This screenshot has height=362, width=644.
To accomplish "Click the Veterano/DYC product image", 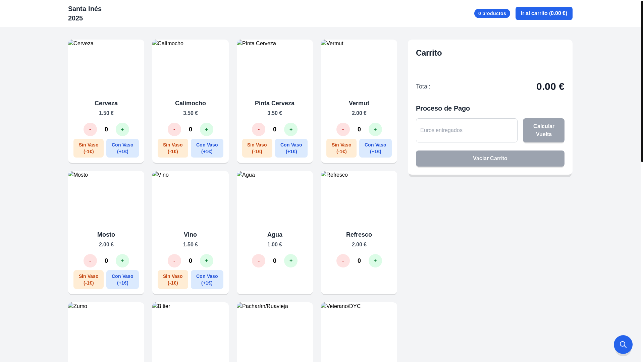I will (x=359, y=329).
